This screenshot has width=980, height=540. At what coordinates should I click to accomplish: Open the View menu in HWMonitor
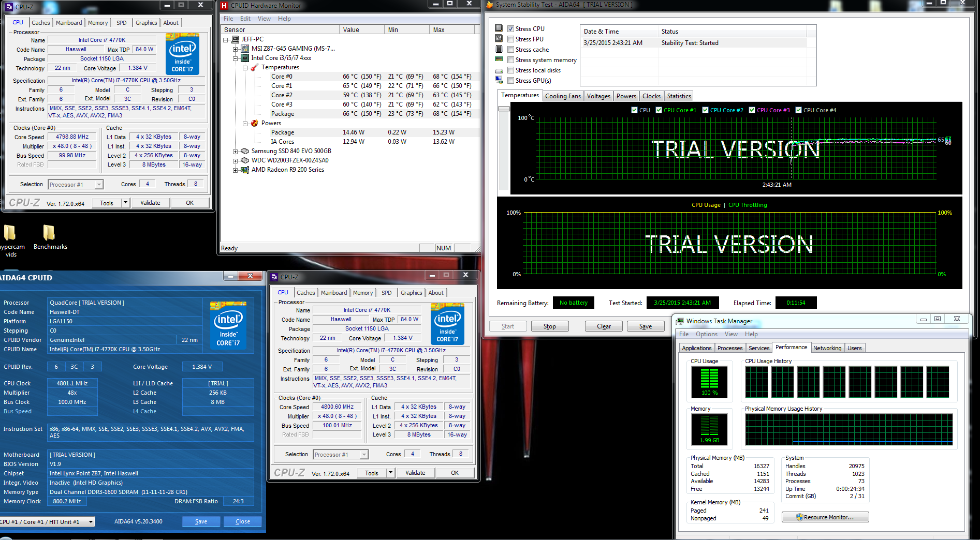264,19
